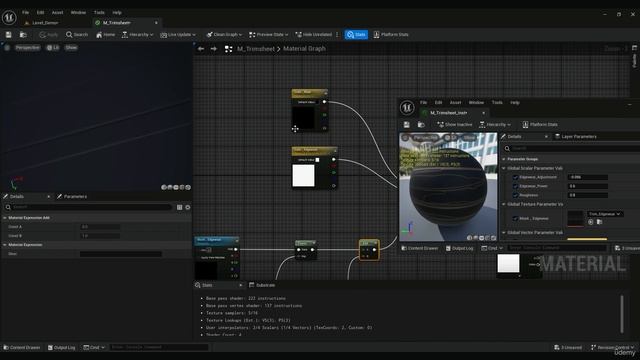
Task: Toggle the Roughness checkbox in material instance window
Action: (x=515, y=196)
